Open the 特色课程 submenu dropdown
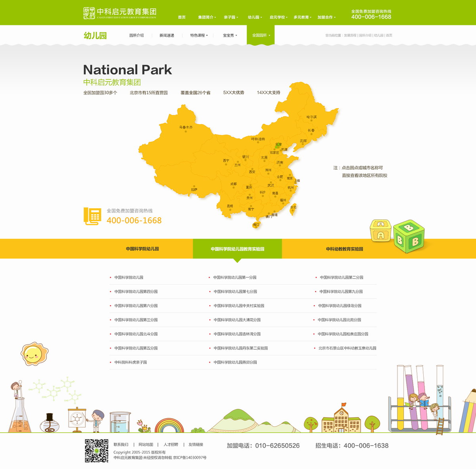The width and height of the screenshot is (476, 469). click(199, 36)
